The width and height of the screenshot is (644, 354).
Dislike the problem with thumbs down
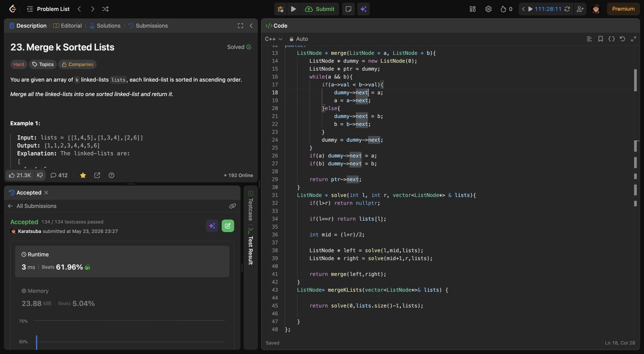[x=40, y=175]
